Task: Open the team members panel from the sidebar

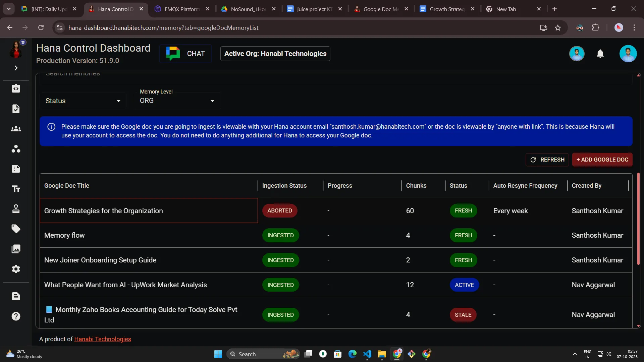Action: 16,129
